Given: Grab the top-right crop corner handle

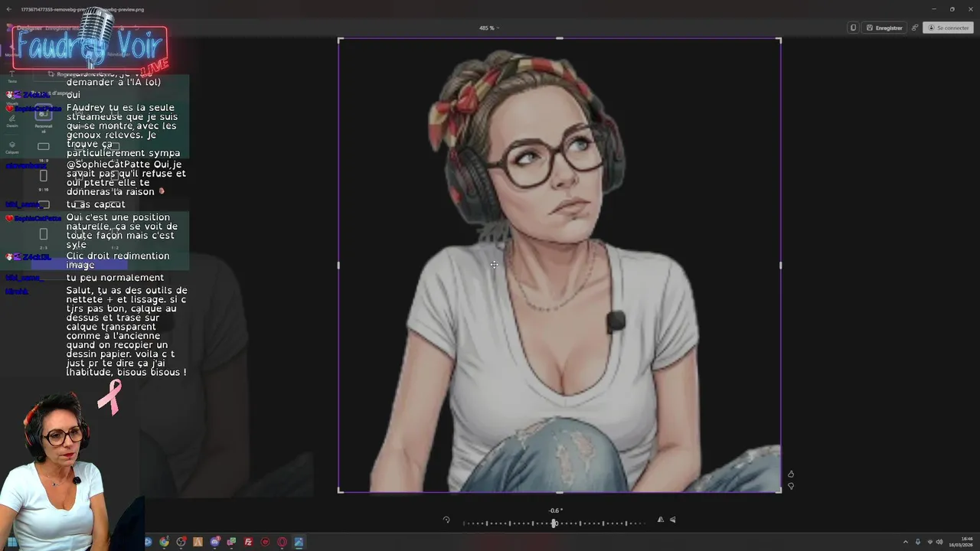Looking at the screenshot, I should pyautogui.click(x=779, y=40).
